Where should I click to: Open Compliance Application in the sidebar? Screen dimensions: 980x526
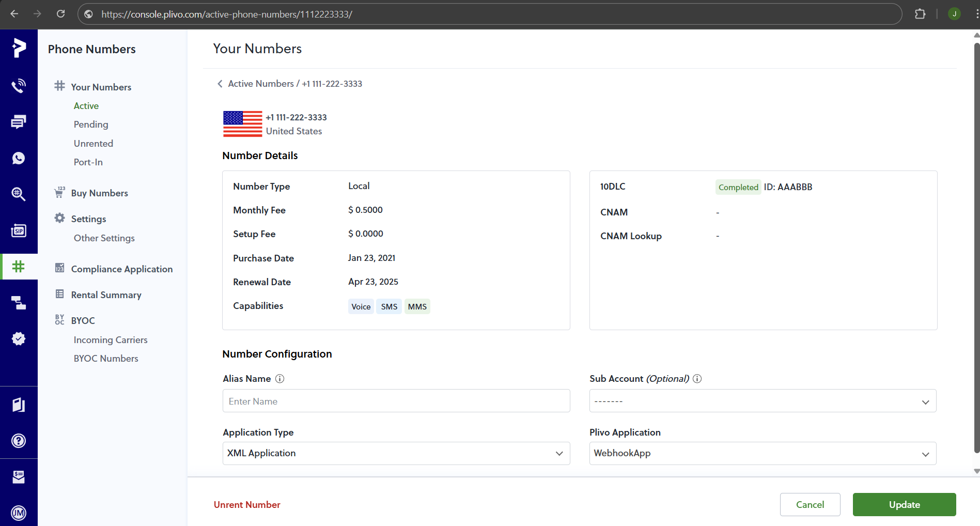pos(122,269)
